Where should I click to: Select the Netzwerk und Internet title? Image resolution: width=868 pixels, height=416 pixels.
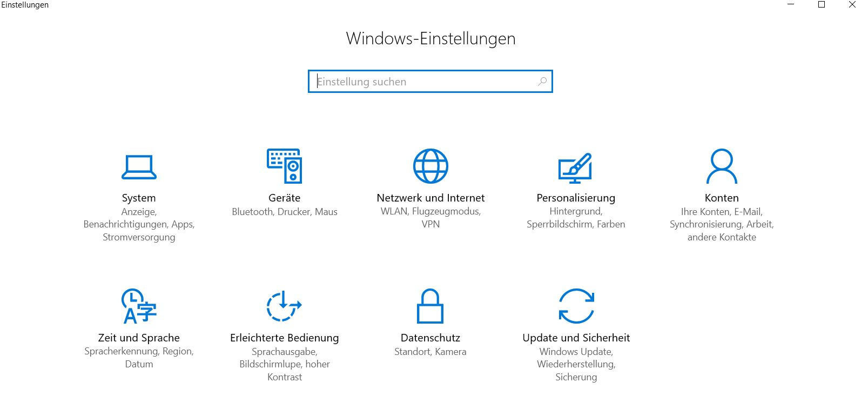[x=430, y=198]
